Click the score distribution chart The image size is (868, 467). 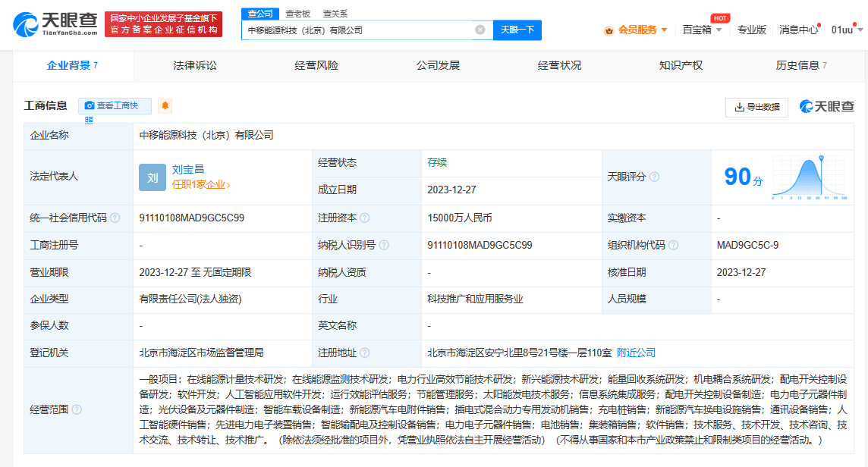click(809, 177)
